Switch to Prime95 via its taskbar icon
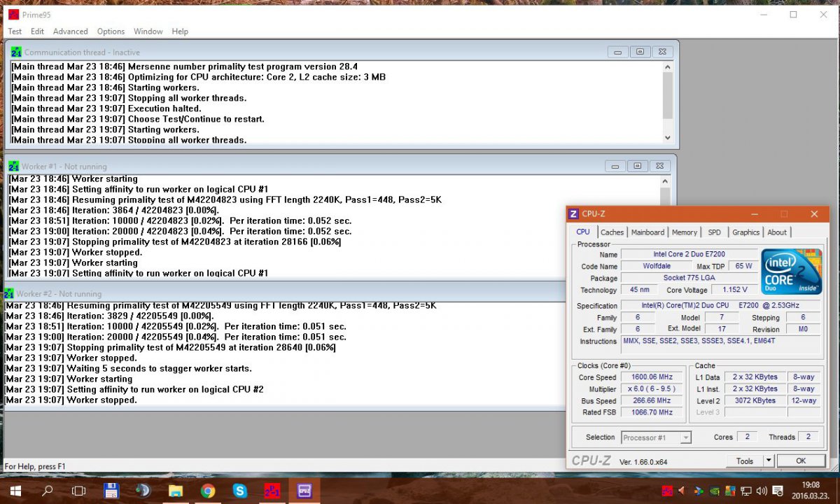840x504 pixels. 272,491
